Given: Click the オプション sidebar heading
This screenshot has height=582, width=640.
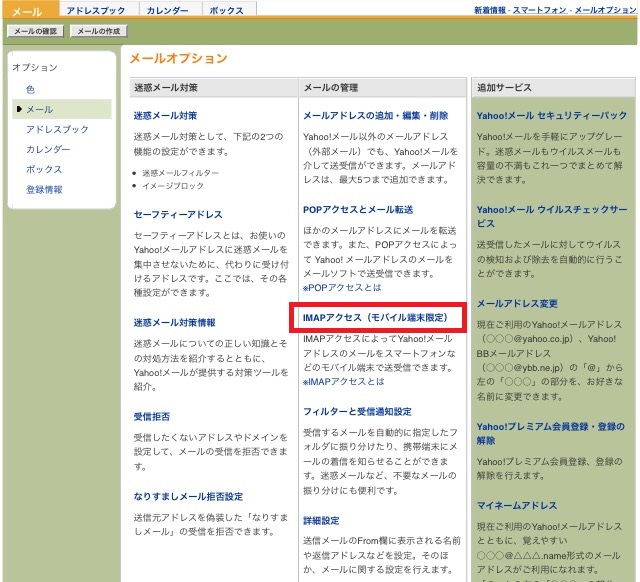Looking at the screenshot, I should 35,67.
